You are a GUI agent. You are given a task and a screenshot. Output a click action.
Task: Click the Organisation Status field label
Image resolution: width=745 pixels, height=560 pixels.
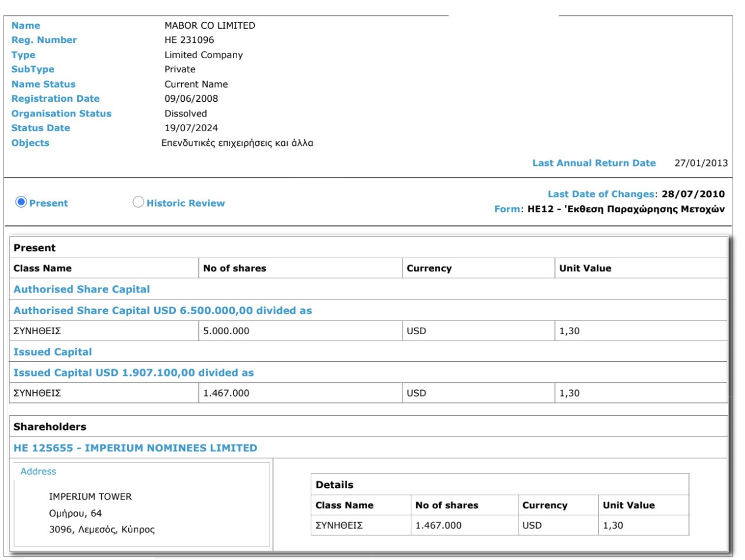pos(61,114)
